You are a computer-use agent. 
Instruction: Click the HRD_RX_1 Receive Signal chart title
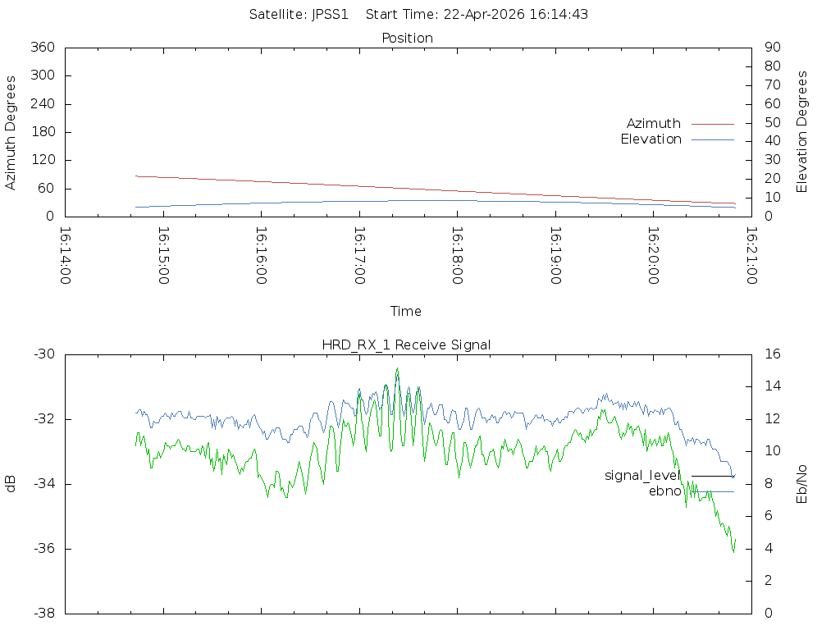click(x=407, y=345)
